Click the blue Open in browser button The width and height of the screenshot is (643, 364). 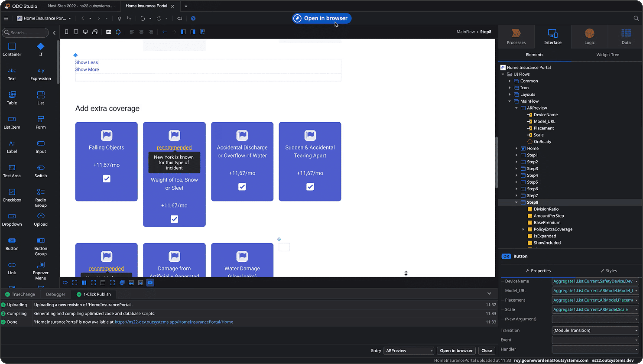[321, 18]
